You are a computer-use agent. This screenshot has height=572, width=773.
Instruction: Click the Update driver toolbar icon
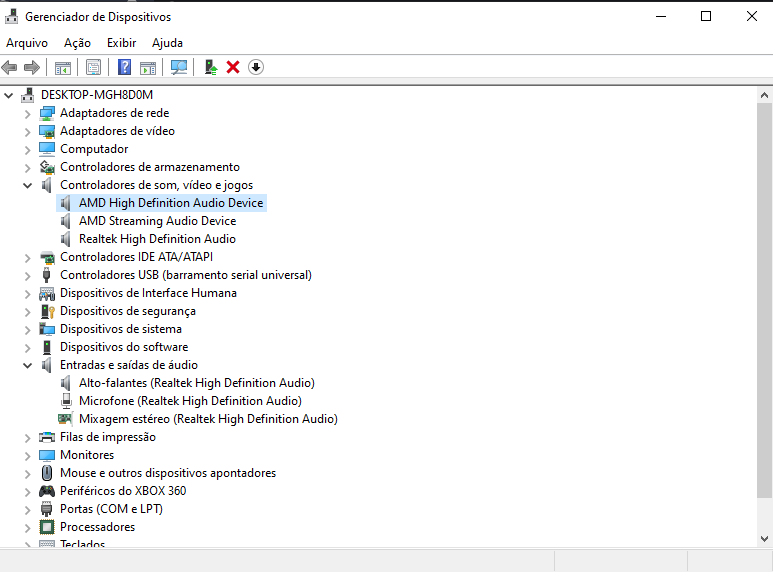pos(211,67)
